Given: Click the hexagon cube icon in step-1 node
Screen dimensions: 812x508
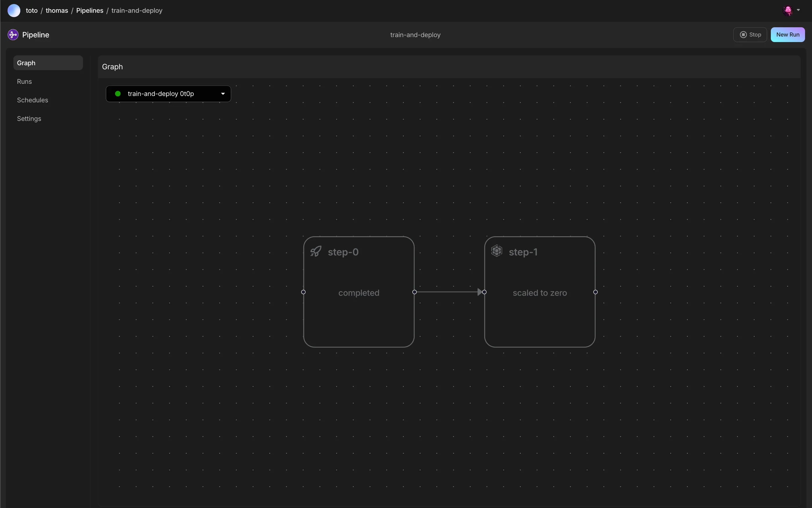Looking at the screenshot, I should 496,251.
